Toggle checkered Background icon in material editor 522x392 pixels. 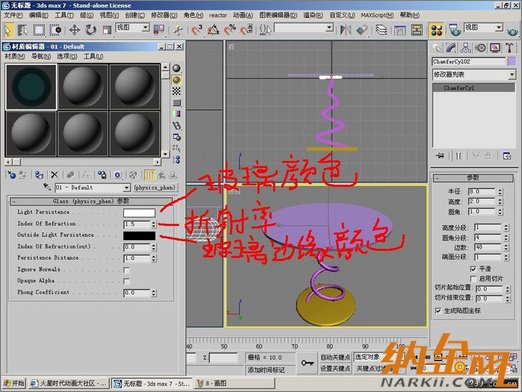176,91
